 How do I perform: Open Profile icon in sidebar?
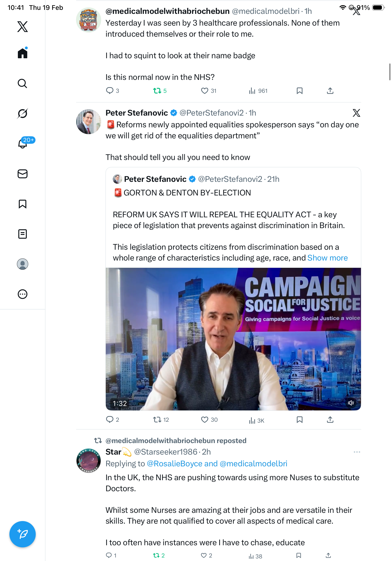point(23,264)
